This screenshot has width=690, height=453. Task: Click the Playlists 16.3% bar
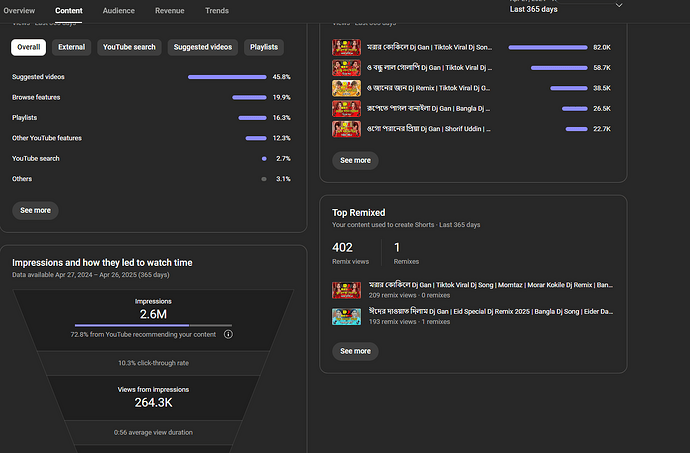253,118
